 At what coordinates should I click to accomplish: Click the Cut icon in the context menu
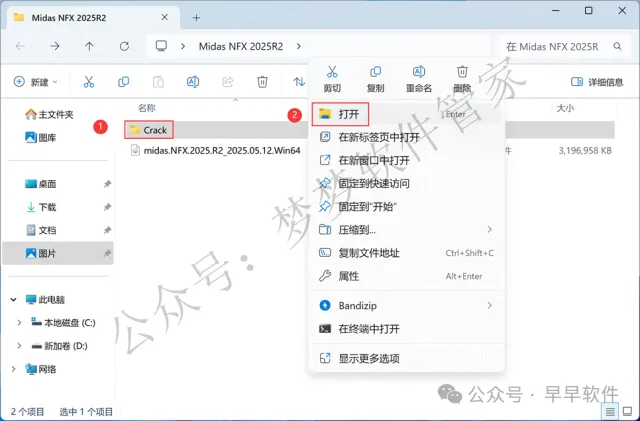(332, 72)
